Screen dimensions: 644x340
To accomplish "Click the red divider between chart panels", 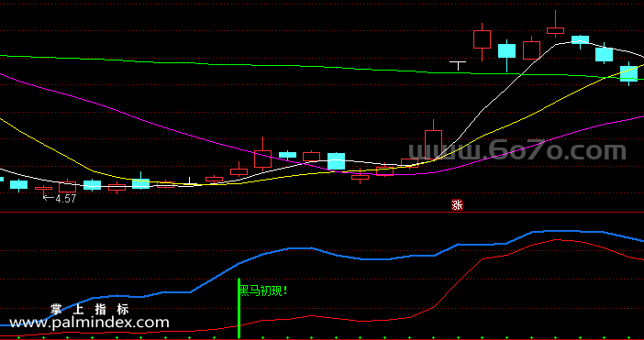I will click(322, 212).
